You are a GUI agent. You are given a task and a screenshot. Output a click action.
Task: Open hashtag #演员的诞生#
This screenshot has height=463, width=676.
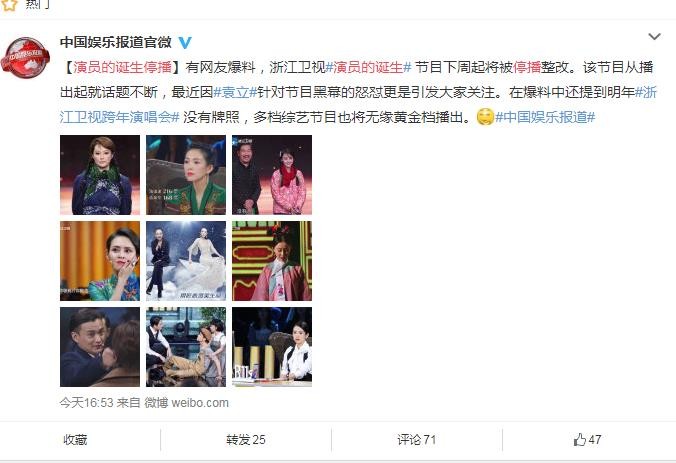click(369, 67)
